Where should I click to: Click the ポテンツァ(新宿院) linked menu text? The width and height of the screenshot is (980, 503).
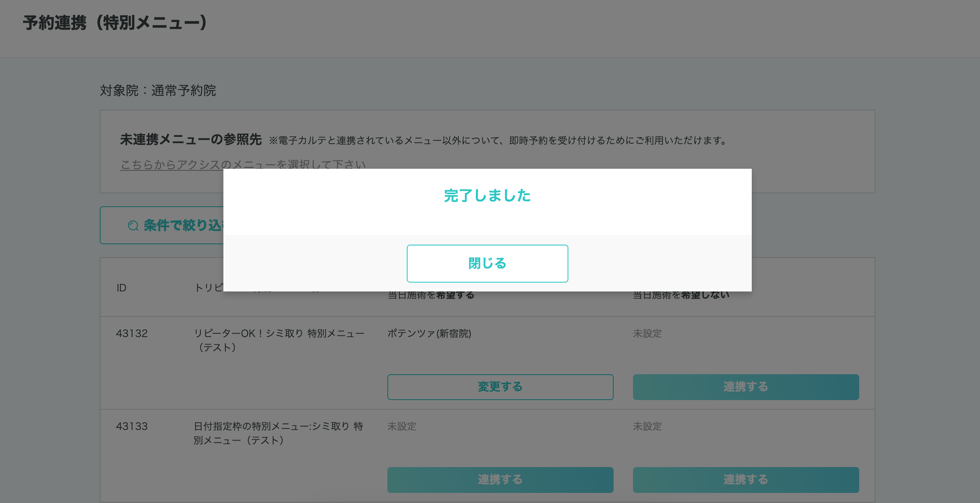[429, 333]
